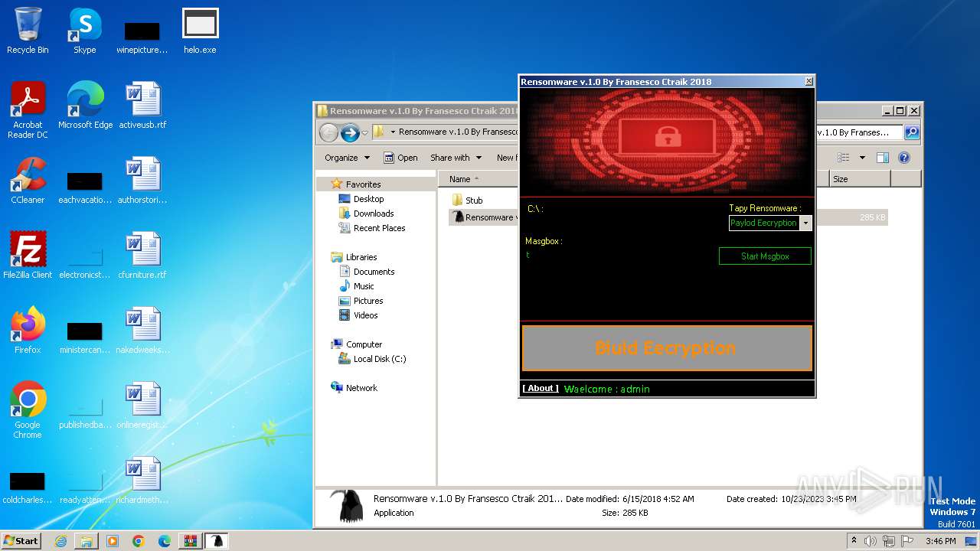The height and width of the screenshot is (551, 980).
Task: Launch the FileZilla Client shortcut
Action: point(28,255)
